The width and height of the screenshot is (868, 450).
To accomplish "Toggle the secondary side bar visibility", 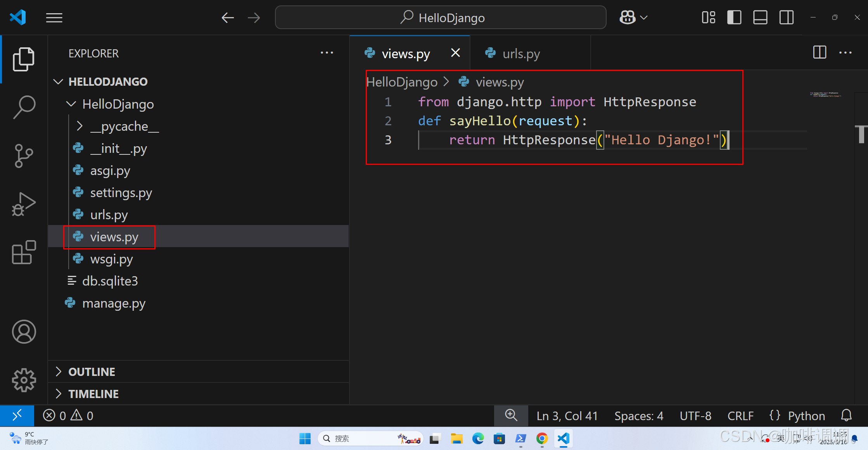I will 787,17.
